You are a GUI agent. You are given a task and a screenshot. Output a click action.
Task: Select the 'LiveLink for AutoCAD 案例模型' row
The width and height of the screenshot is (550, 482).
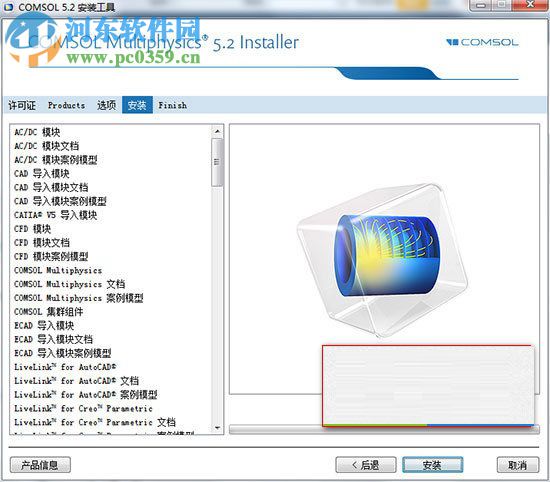coord(111,395)
